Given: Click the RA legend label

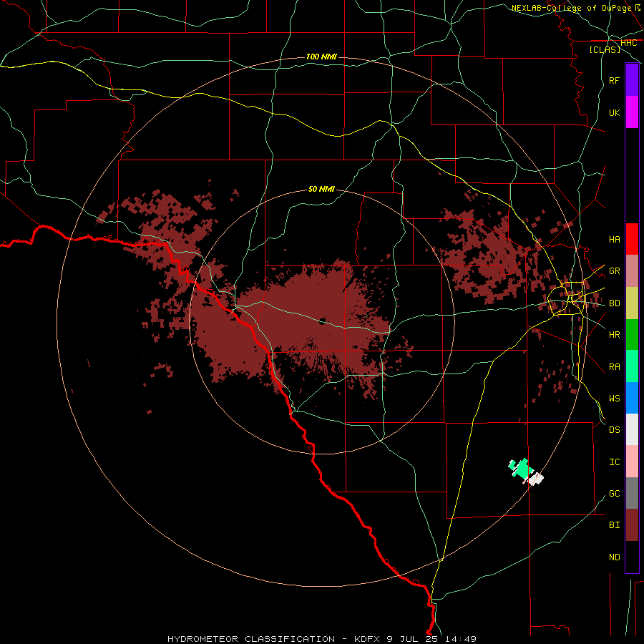Looking at the screenshot, I should pyautogui.click(x=615, y=367).
